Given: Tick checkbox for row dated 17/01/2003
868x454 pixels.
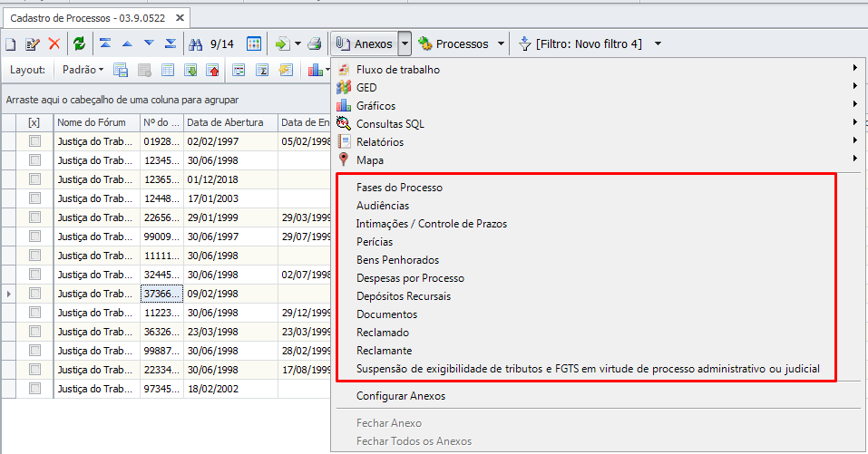Looking at the screenshot, I should click(x=34, y=198).
